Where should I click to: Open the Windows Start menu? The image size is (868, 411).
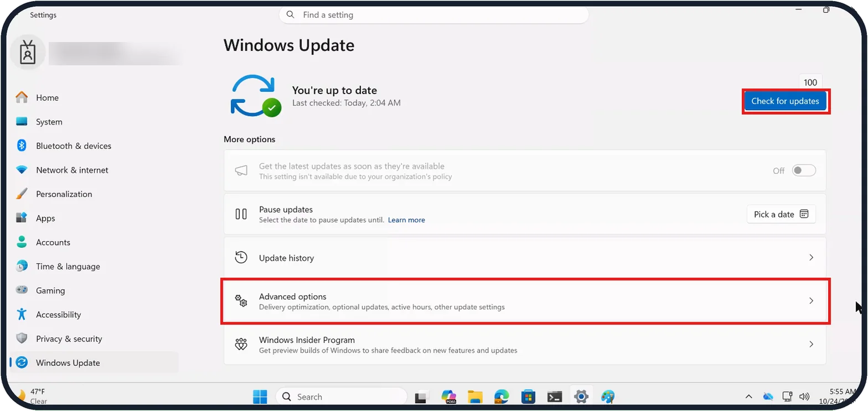tap(260, 397)
